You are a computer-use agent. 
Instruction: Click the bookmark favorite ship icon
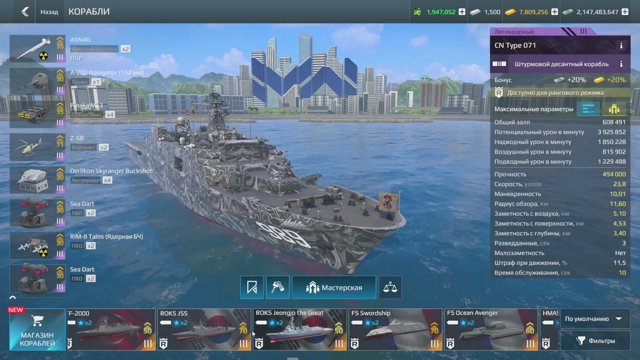(x=252, y=287)
